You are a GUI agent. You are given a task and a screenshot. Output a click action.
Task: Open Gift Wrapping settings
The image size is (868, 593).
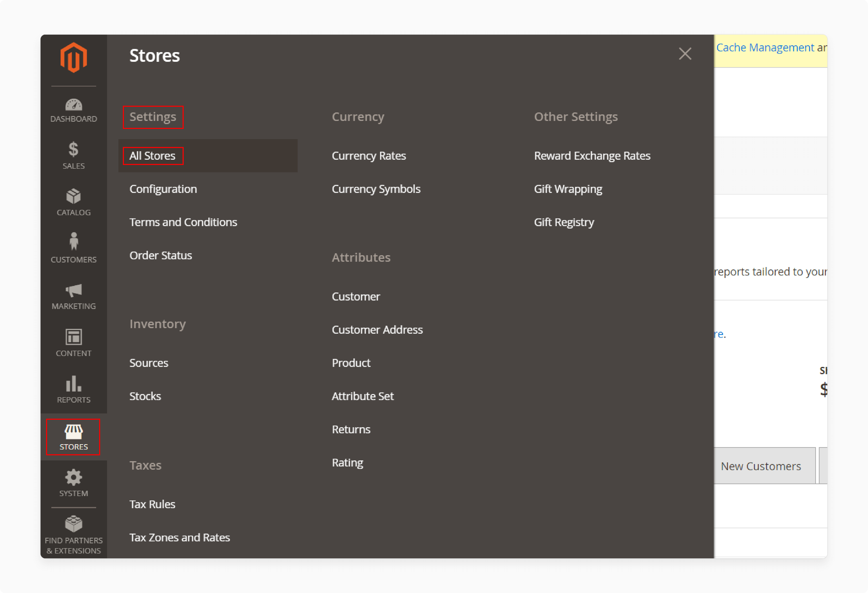(x=568, y=189)
